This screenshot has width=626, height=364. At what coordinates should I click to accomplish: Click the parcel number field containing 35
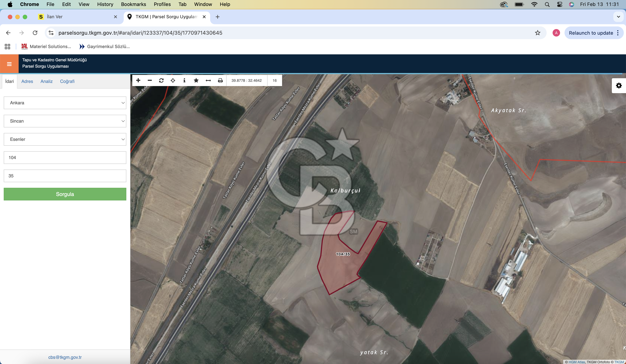click(x=65, y=176)
